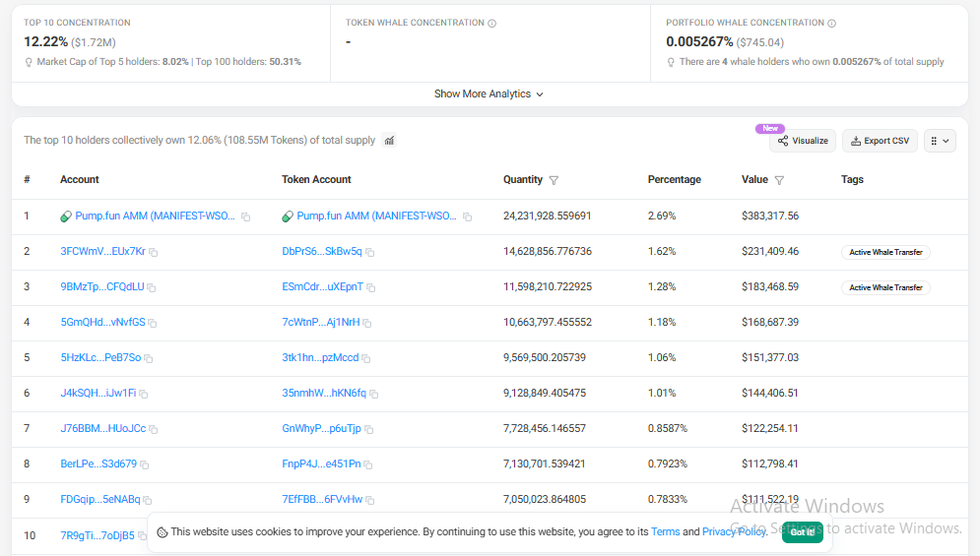The height and width of the screenshot is (556, 980).
Task: Open account BerLPe...S3d679
Action: [x=98, y=463]
